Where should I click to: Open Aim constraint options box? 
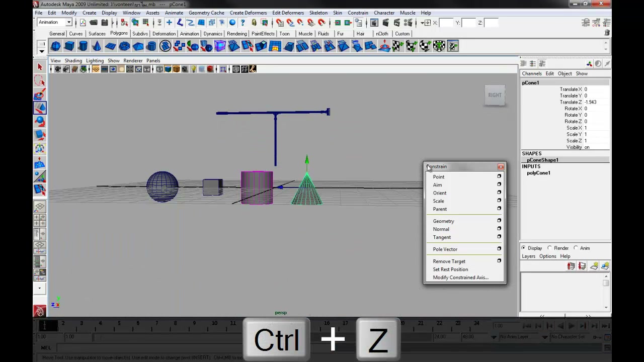[x=499, y=185]
